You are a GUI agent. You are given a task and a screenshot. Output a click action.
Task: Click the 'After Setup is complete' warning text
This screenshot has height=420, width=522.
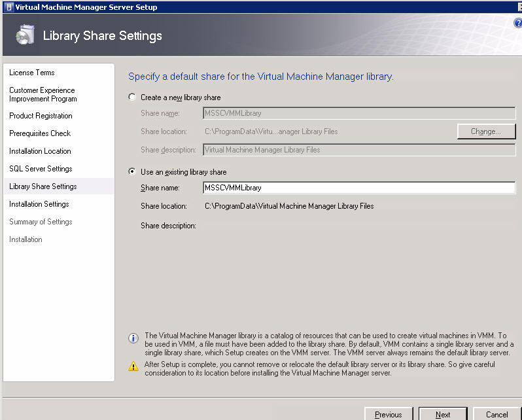pos(320,369)
